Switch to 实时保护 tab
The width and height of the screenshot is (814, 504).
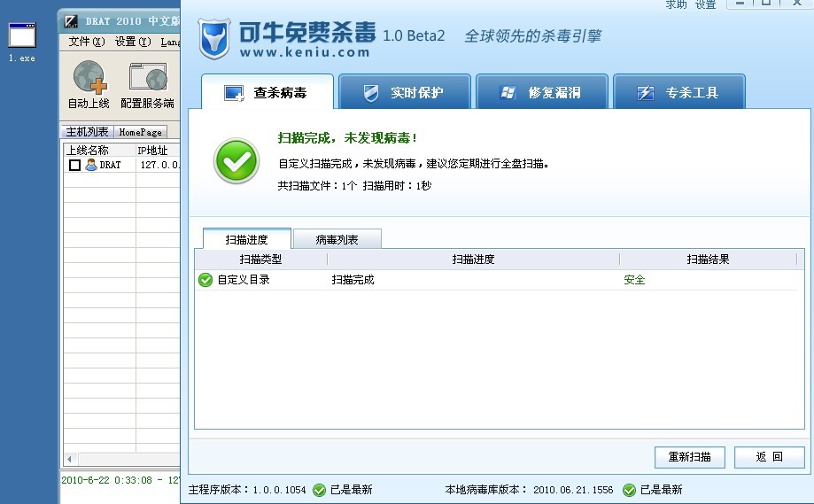(x=405, y=92)
